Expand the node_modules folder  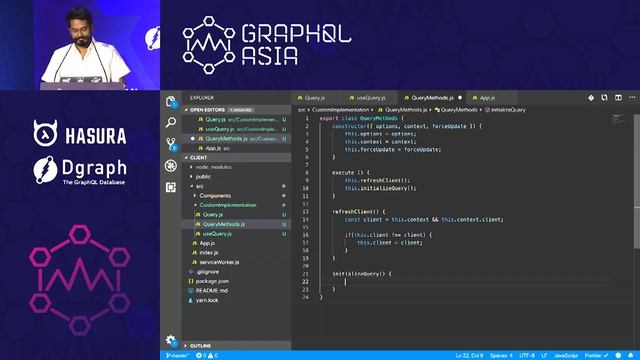236,167
